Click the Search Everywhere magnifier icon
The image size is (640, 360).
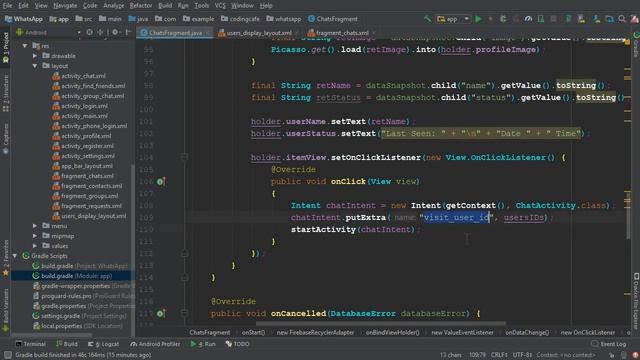[622, 19]
